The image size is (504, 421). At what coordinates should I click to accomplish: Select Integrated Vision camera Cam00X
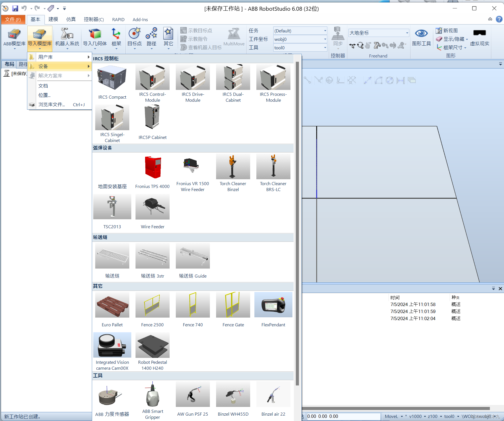pos(112,351)
